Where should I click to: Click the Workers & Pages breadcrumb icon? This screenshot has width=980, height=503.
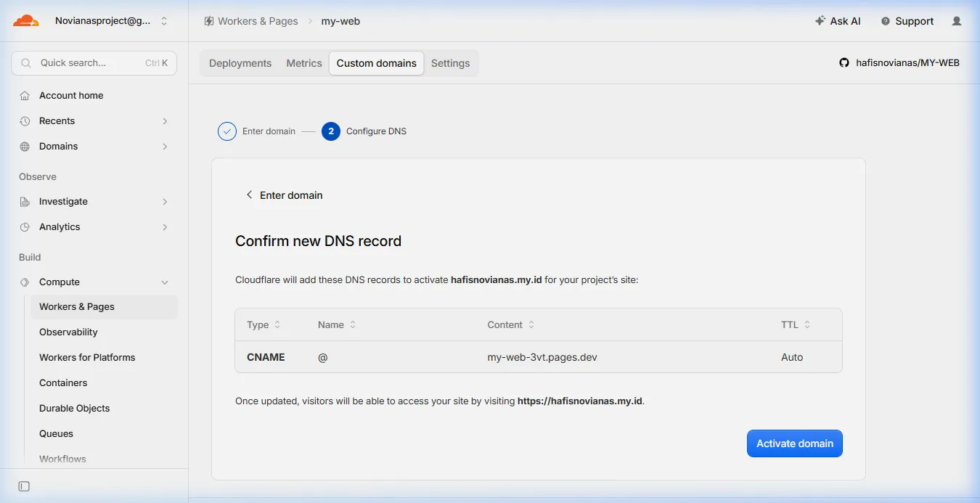coord(209,21)
